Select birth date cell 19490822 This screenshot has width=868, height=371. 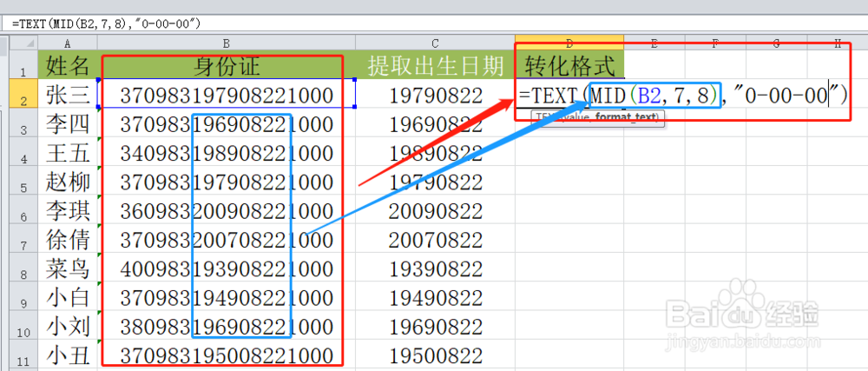435,296
